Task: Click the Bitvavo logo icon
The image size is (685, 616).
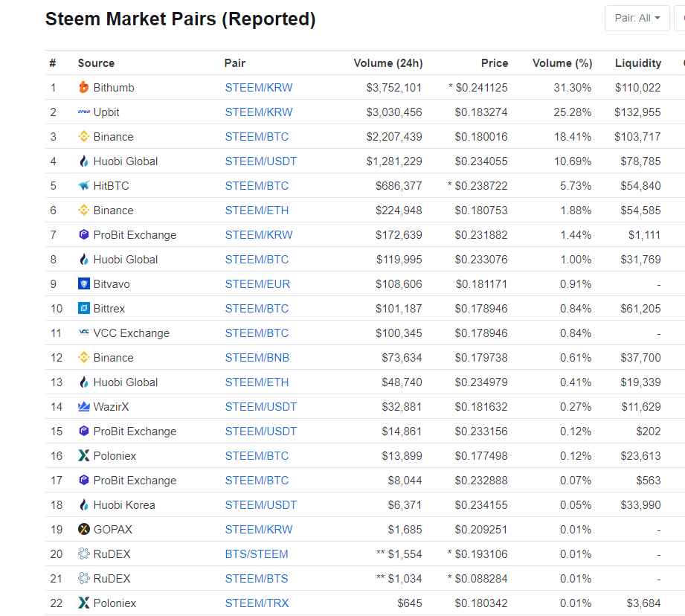Action: click(83, 283)
